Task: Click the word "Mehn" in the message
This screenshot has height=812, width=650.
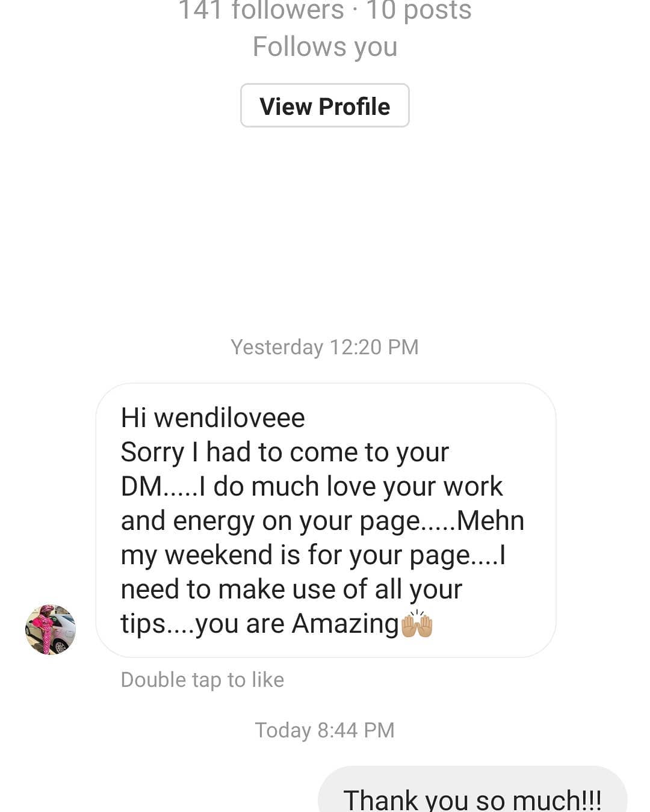Action: pos(491,521)
